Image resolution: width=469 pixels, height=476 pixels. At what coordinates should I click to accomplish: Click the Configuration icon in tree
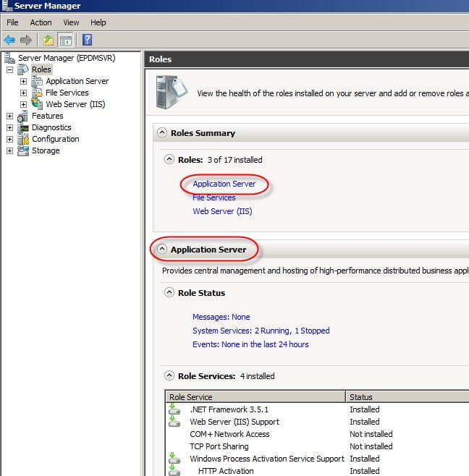point(23,139)
